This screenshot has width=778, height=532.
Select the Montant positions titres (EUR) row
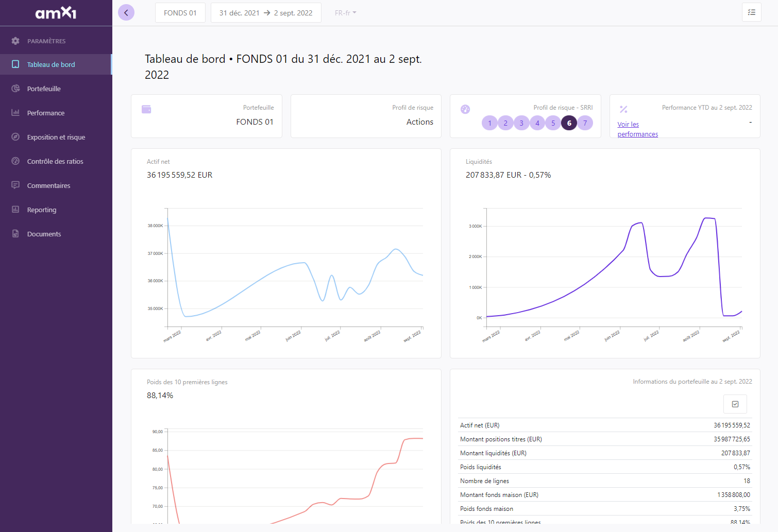click(x=605, y=439)
